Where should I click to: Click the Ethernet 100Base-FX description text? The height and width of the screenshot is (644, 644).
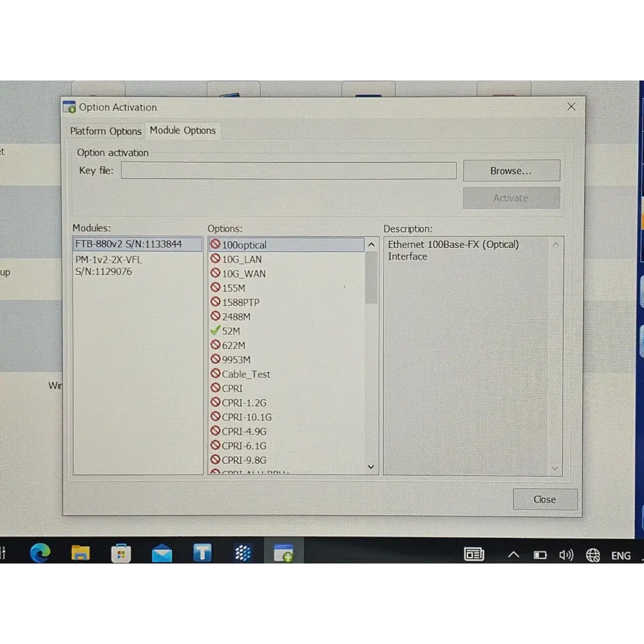(453, 250)
